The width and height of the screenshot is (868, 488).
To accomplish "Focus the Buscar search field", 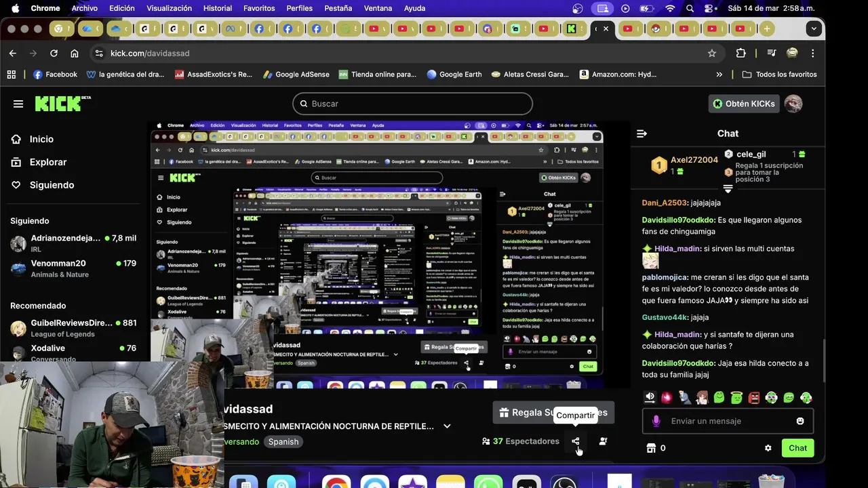I will (412, 104).
